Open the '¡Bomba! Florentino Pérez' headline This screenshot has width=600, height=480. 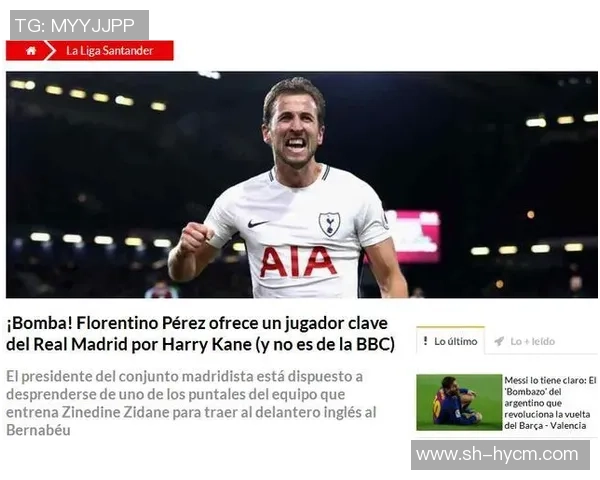(200, 334)
